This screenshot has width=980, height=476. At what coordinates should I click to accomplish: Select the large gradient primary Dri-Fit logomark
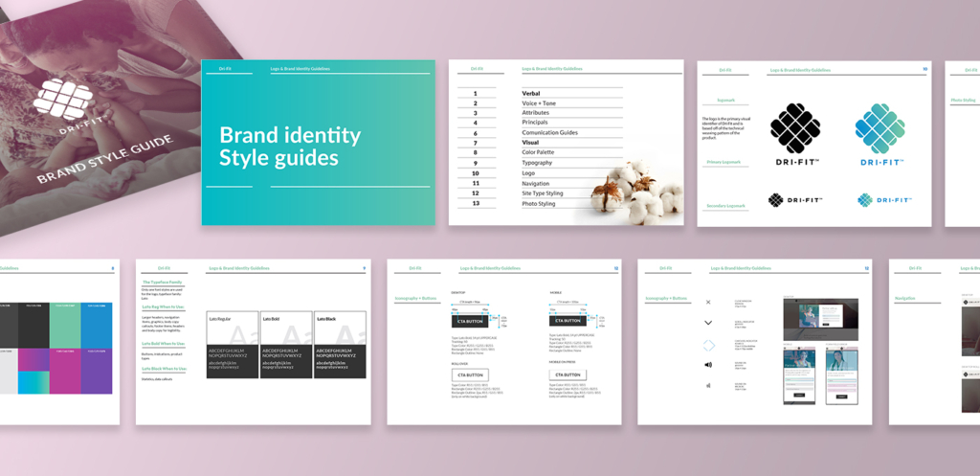[880, 128]
